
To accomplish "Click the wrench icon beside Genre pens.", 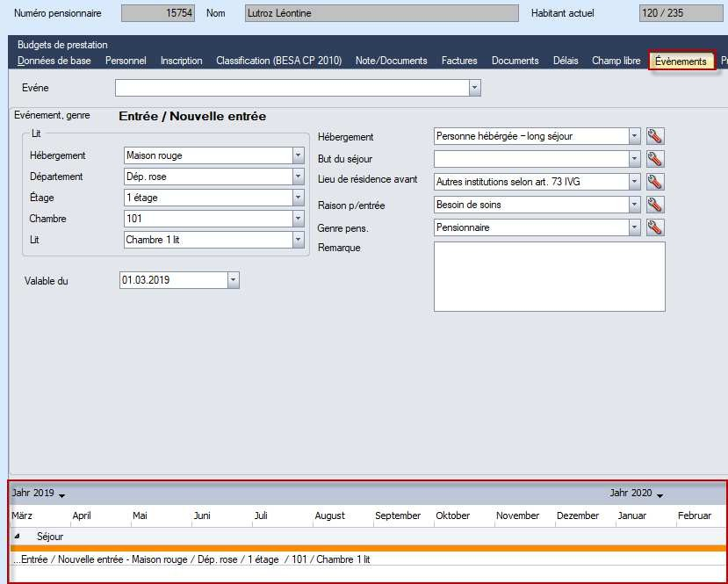I will [654, 227].
